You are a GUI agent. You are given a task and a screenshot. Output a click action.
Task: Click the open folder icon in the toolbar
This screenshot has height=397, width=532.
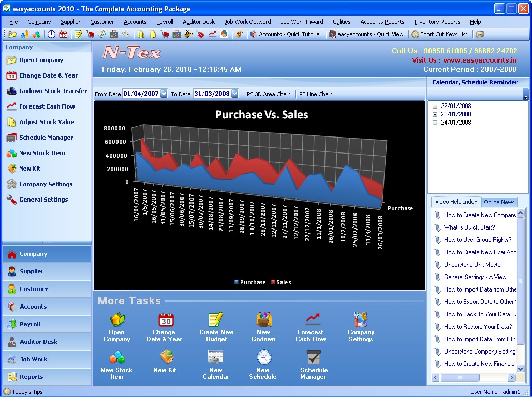pyautogui.click(x=12, y=34)
